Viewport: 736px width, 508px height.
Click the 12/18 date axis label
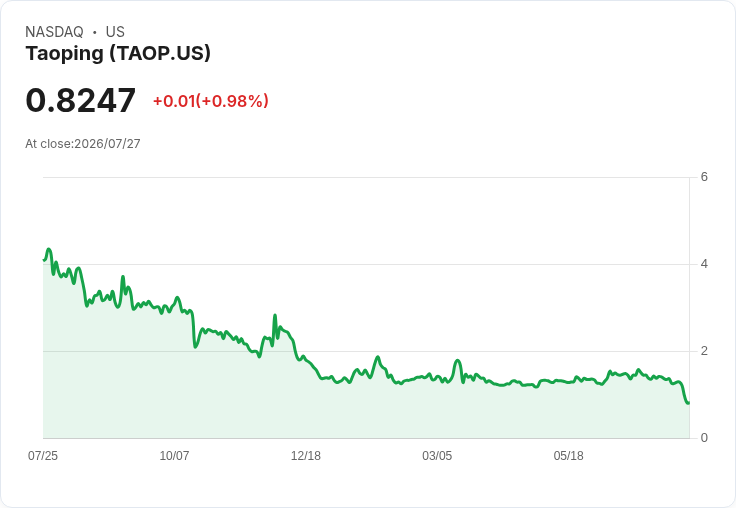pos(306,456)
